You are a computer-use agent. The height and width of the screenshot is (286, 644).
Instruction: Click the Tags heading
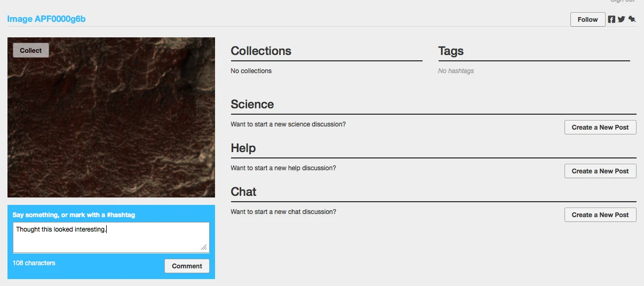pos(451,51)
